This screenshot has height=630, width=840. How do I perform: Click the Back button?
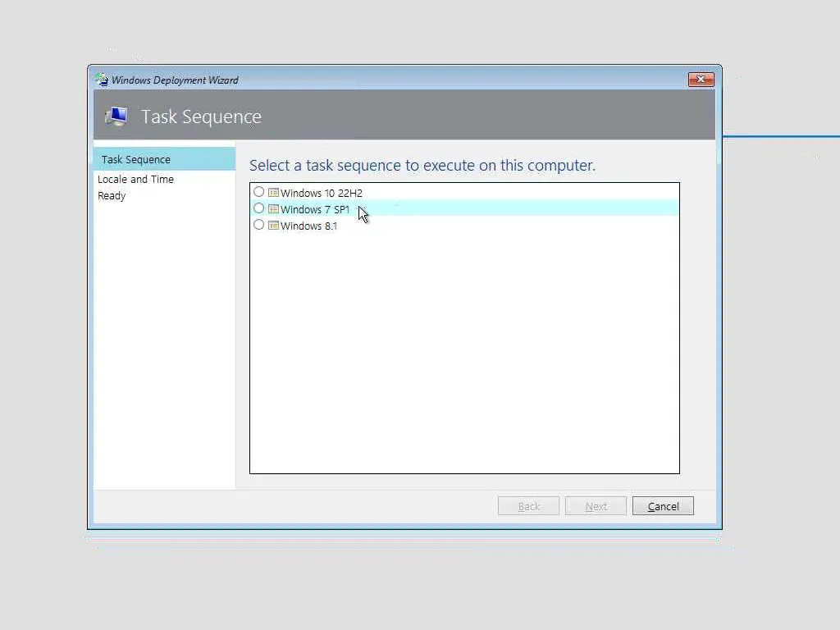[x=528, y=505]
